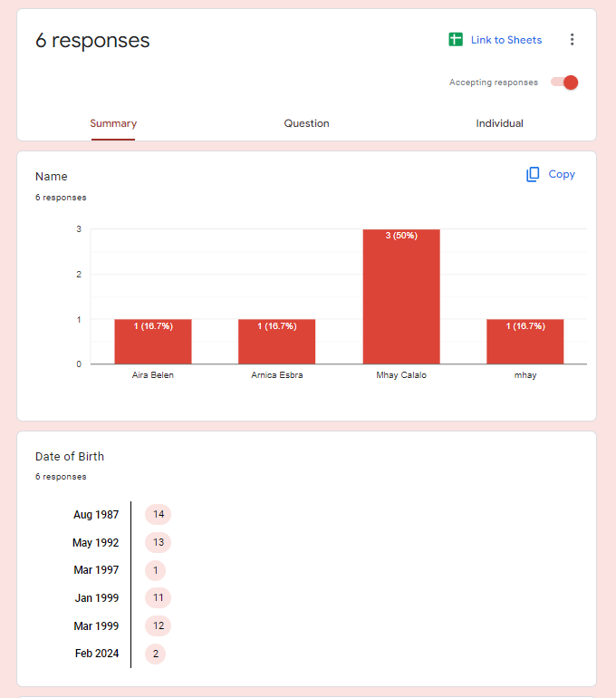Image resolution: width=616 pixels, height=698 pixels.
Task: Open the Individual tab
Action: [499, 123]
